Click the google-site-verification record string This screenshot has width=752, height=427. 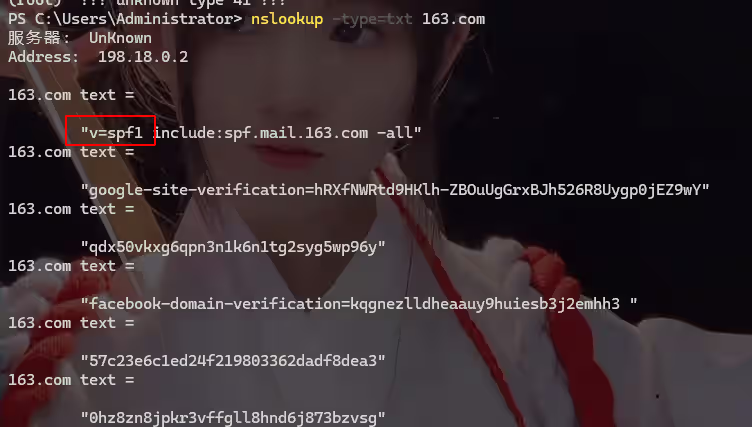point(395,190)
